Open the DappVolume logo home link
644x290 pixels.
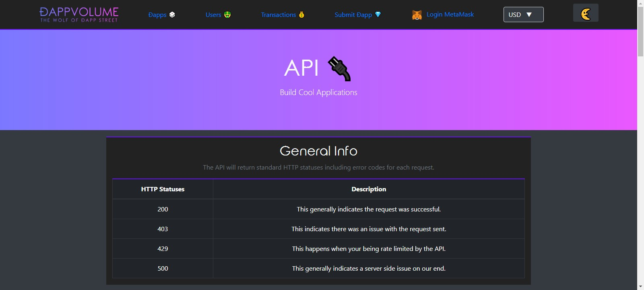(79, 14)
